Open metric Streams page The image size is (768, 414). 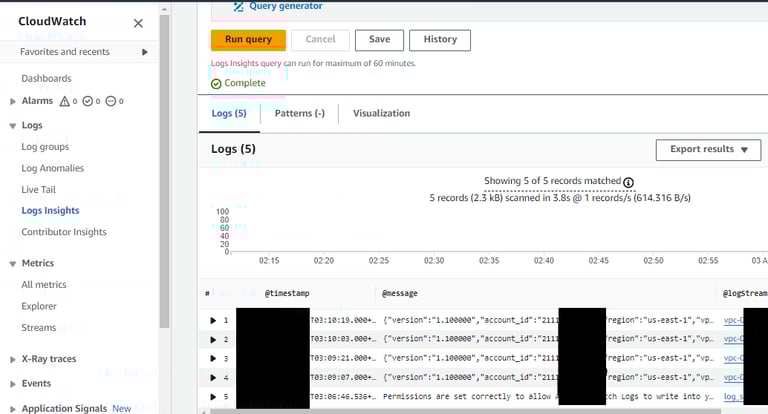(x=38, y=328)
